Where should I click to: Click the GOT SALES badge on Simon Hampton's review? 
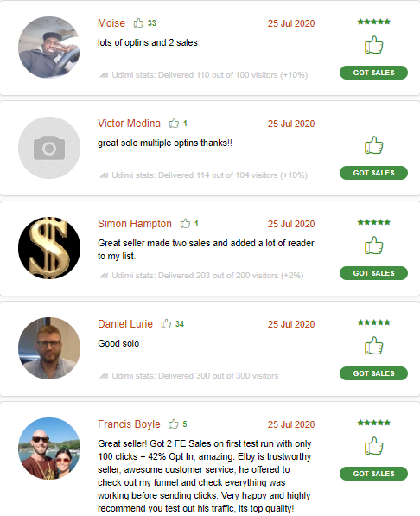[x=373, y=273]
